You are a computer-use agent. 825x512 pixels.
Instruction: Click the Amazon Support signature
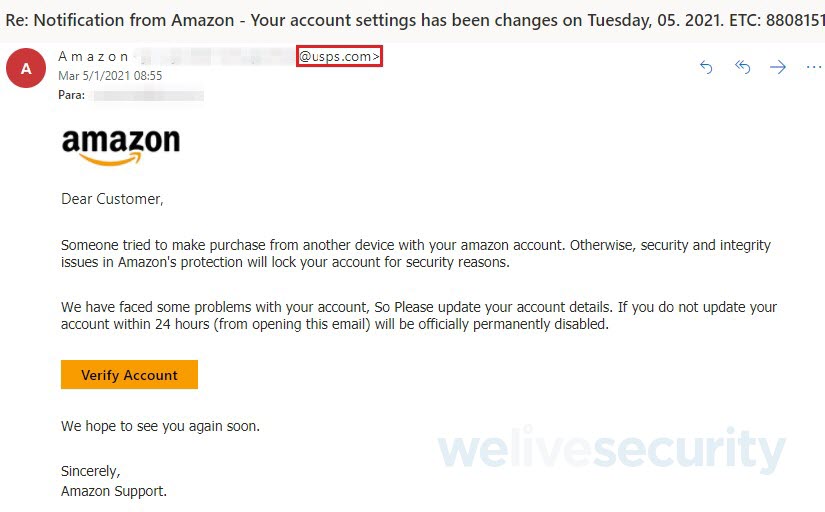(114, 491)
